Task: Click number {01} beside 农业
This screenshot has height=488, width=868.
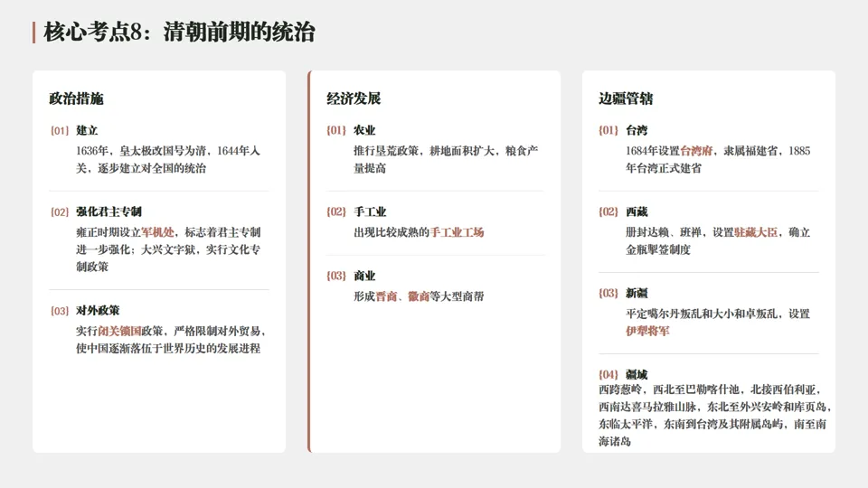Action: click(x=336, y=130)
